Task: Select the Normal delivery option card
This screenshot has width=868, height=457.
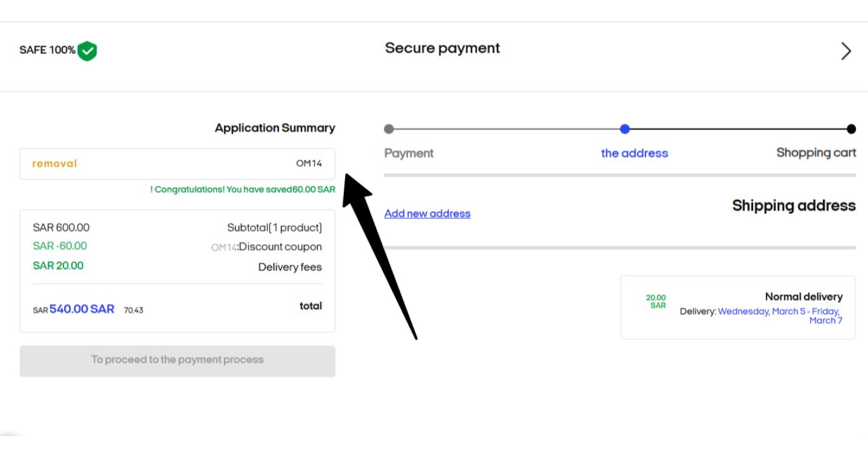Action: [x=738, y=307]
